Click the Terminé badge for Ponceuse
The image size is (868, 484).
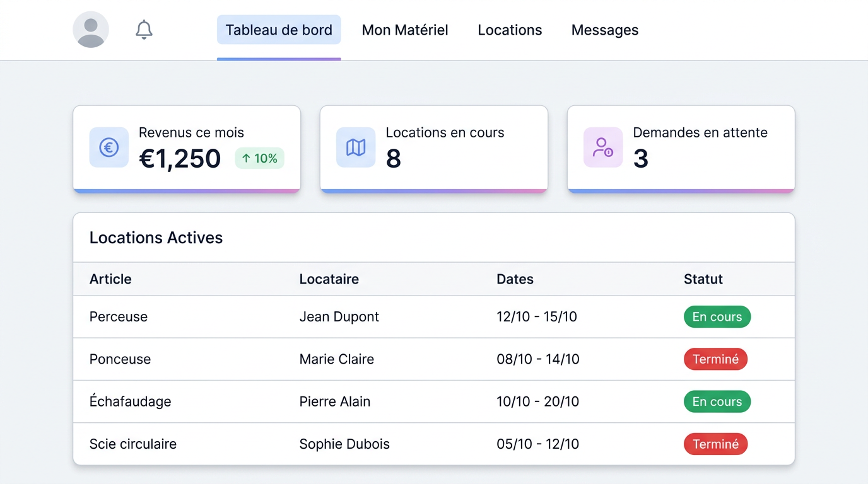(715, 359)
